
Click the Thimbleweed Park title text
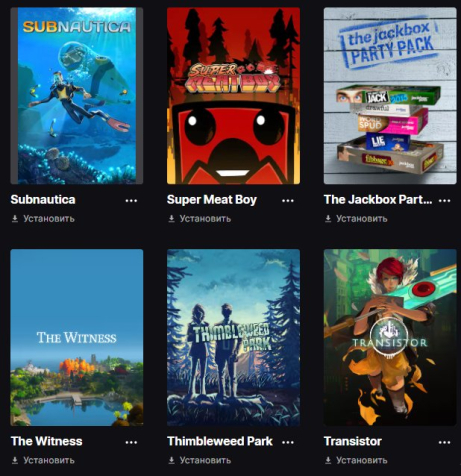[220, 441]
